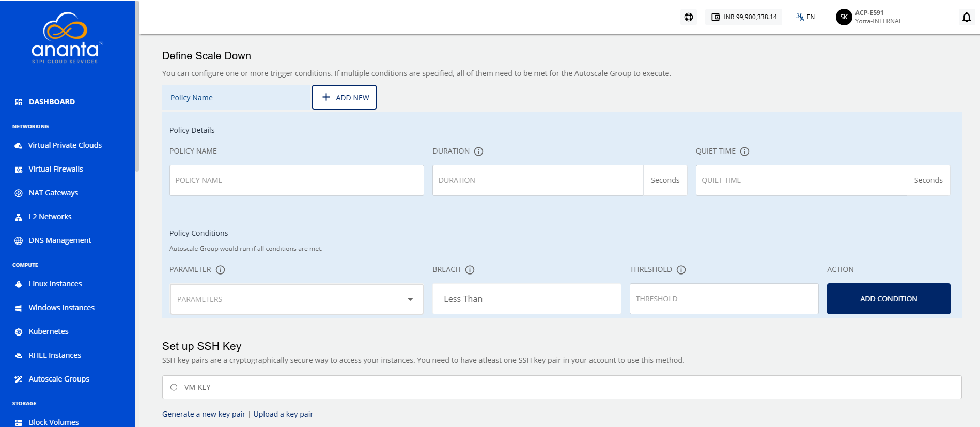Click the ADD CONDITION button
Image resolution: width=980 pixels, height=427 pixels.
(889, 299)
